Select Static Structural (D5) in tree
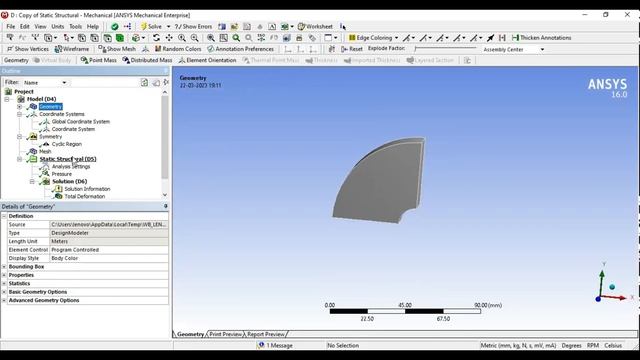The width and height of the screenshot is (640, 360). point(68,159)
